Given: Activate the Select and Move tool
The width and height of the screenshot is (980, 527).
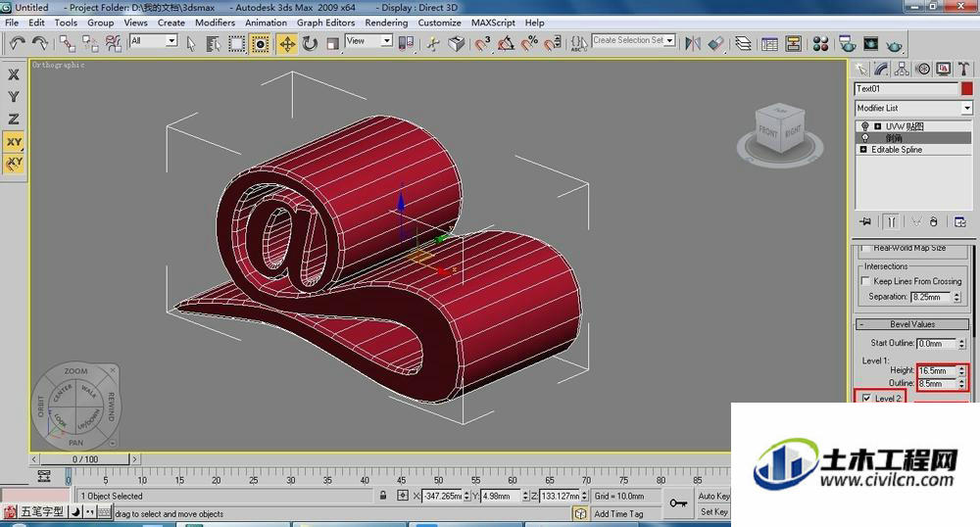Looking at the screenshot, I should (x=287, y=44).
